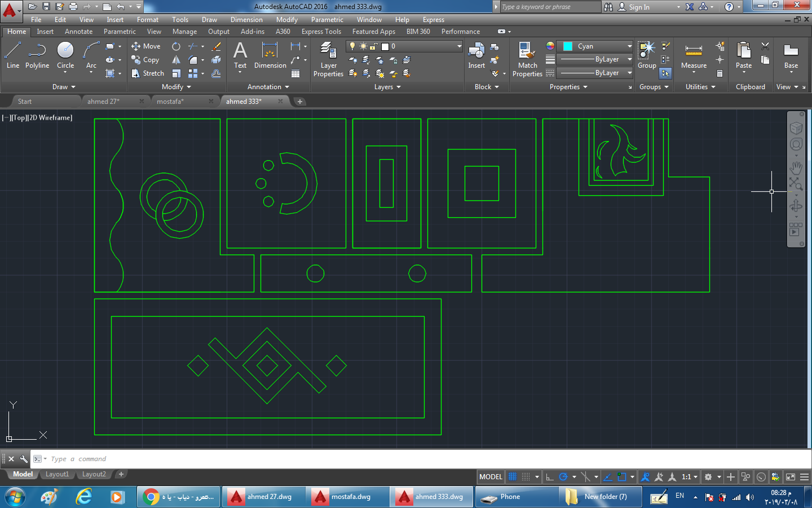Image resolution: width=812 pixels, height=508 pixels.
Task: Toggle the drawing grid display
Action: (513, 477)
